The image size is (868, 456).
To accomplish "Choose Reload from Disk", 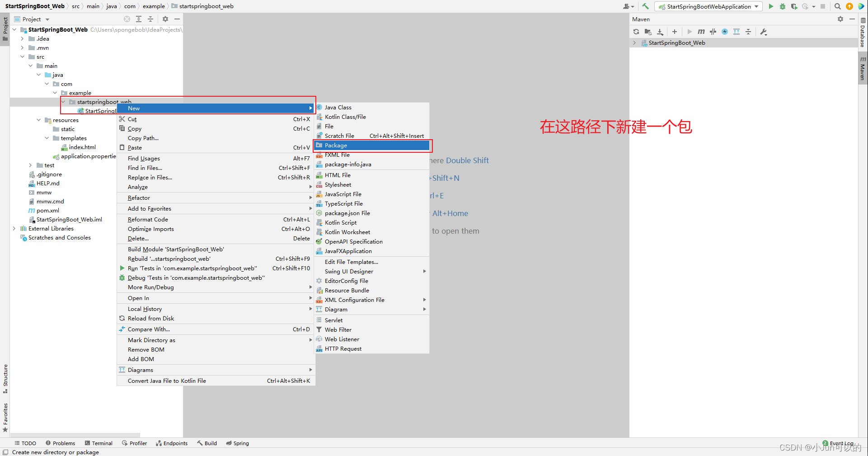I will pyautogui.click(x=216, y=319).
